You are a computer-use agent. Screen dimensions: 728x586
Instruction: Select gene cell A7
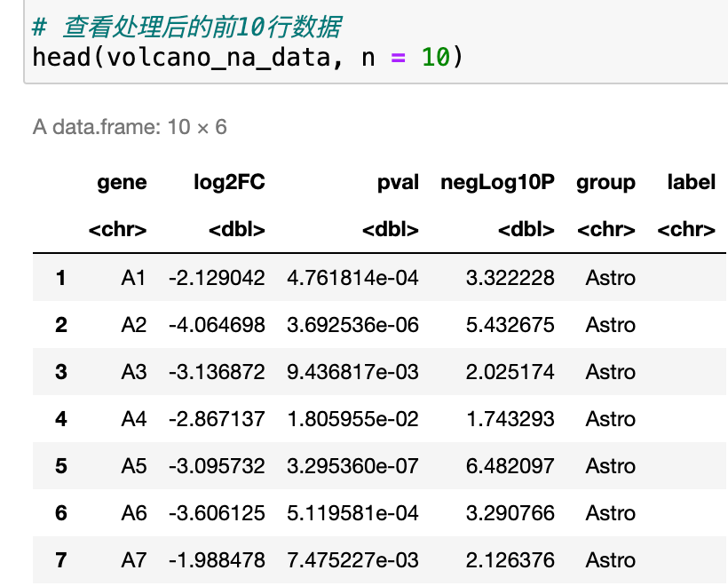(x=134, y=560)
